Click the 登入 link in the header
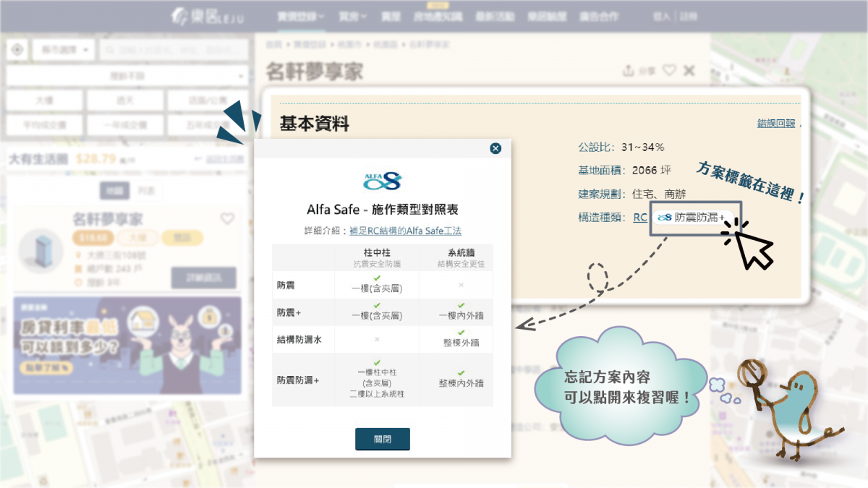Screen dimensions: 868x488 [661, 16]
